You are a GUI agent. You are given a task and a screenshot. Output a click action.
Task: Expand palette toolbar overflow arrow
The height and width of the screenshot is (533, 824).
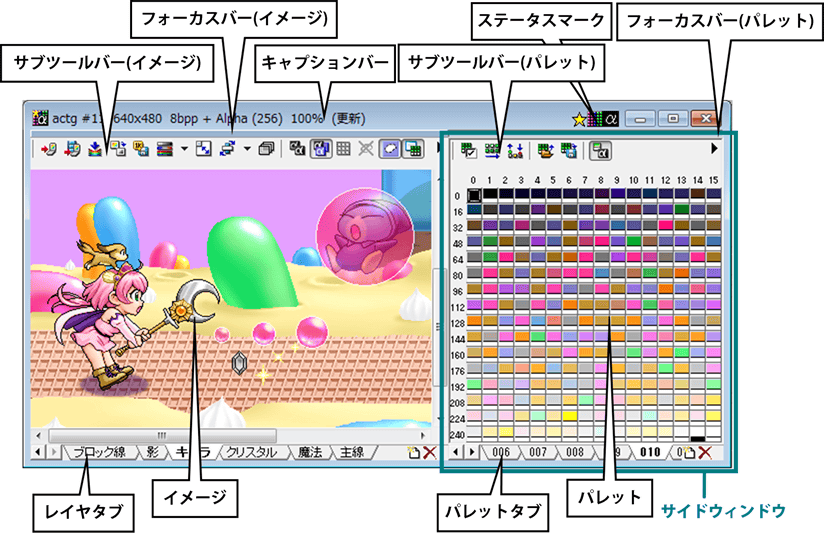(714, 149)
